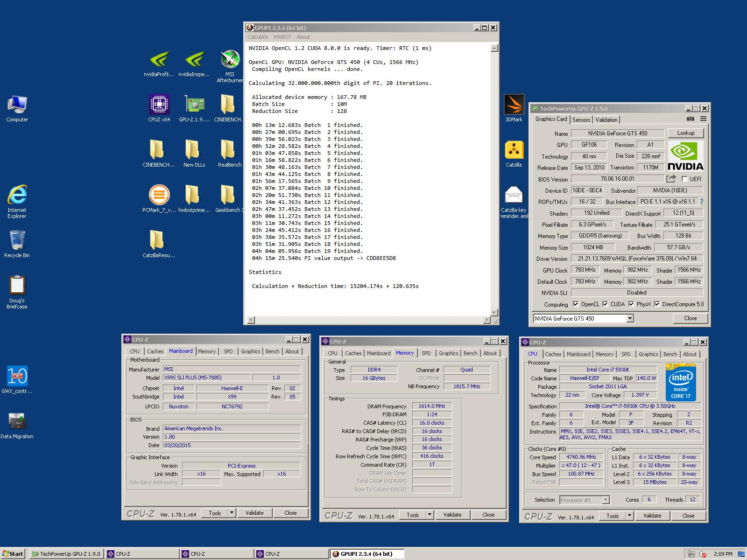
Task: Launch Internet Explorer from the desktop
Action: tap(17, 202)
